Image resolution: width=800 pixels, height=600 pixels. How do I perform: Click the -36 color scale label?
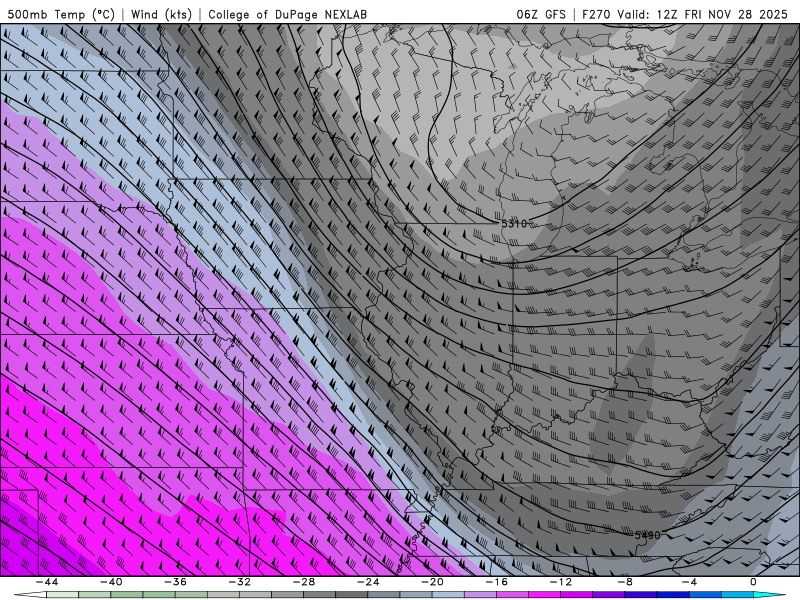[x=175, y=582]
